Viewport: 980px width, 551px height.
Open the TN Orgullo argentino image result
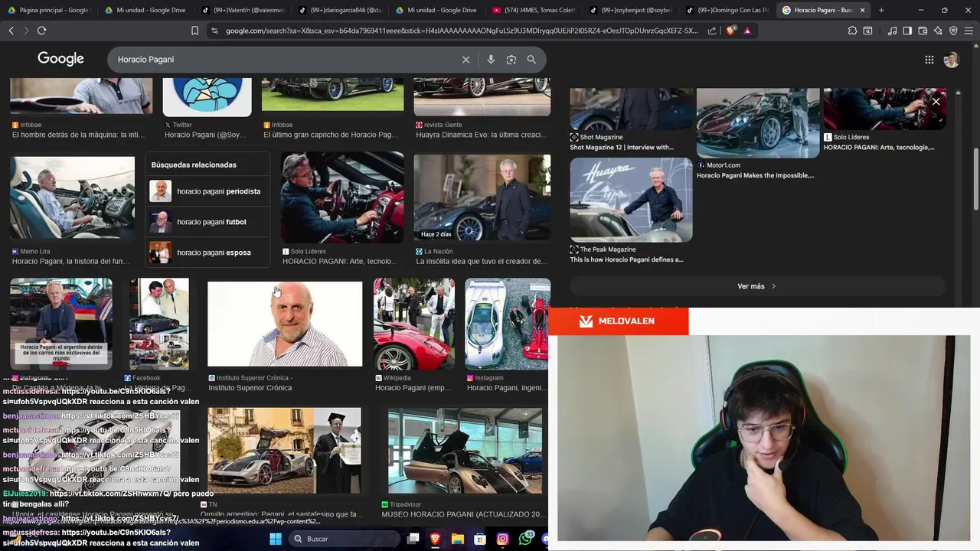284,451
